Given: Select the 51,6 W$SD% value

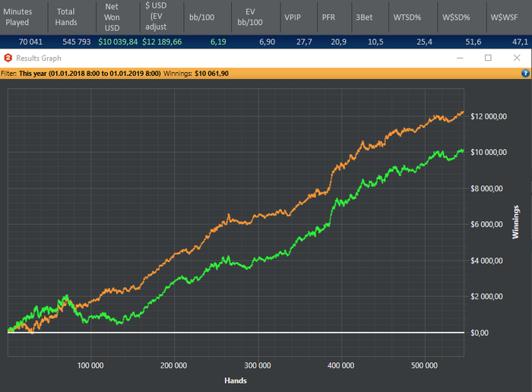Looking at the screenshot, I should click(473, 42).
